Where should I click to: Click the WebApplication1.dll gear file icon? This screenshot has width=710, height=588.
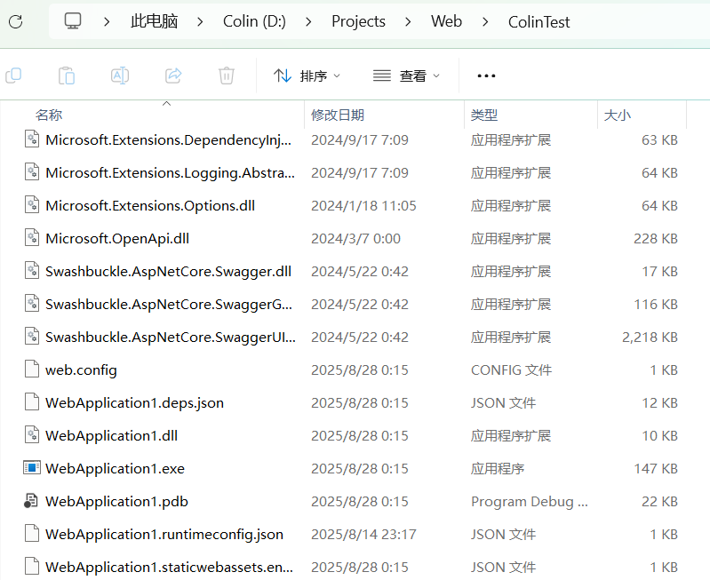(32, 434)
